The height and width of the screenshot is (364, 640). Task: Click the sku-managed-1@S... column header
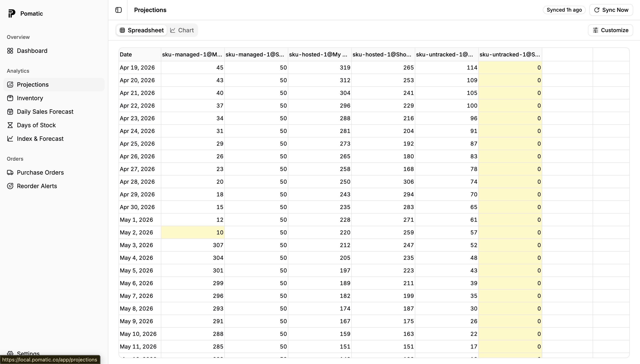256,55
